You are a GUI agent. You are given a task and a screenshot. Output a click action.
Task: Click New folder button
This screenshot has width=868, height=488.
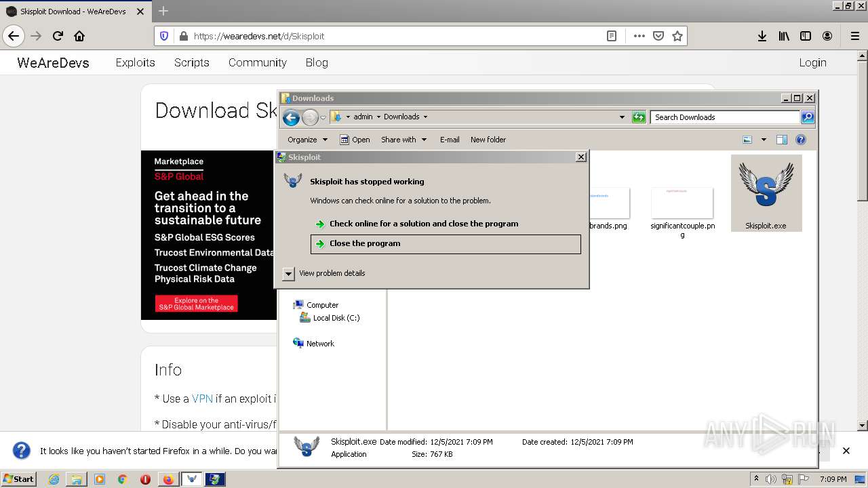tap(488, 140)
